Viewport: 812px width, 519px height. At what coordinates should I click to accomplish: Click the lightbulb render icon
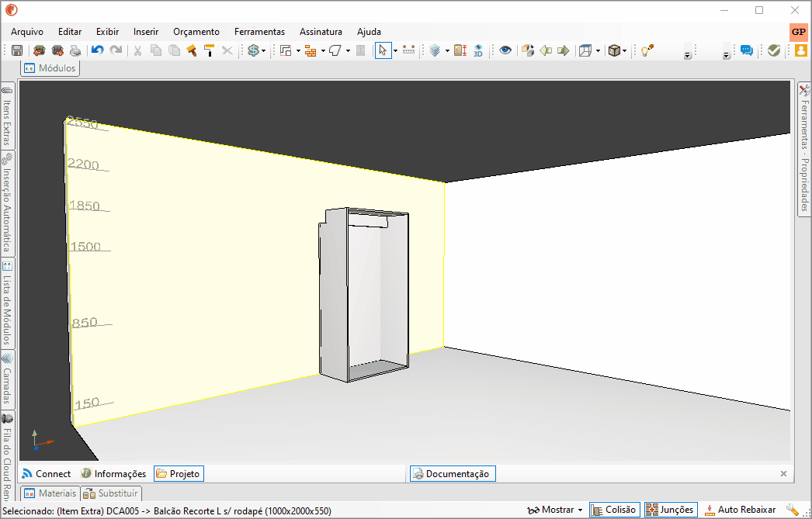647,50
